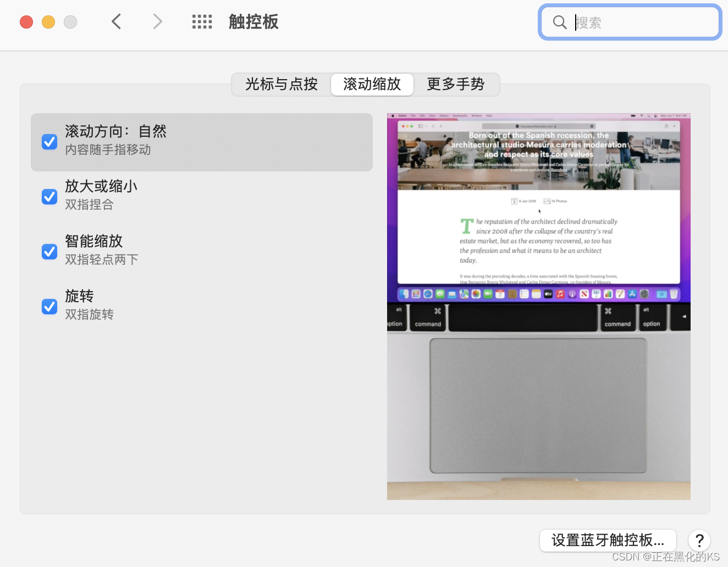The image size is (728, 567).
Task: Close the 触控板 window
Action: tap(26, 22)
